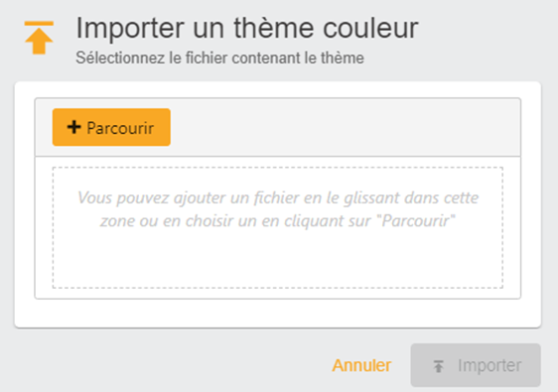Click inside the dashed file drop zone
Screen dimensions: 558x392
point(278,227)
